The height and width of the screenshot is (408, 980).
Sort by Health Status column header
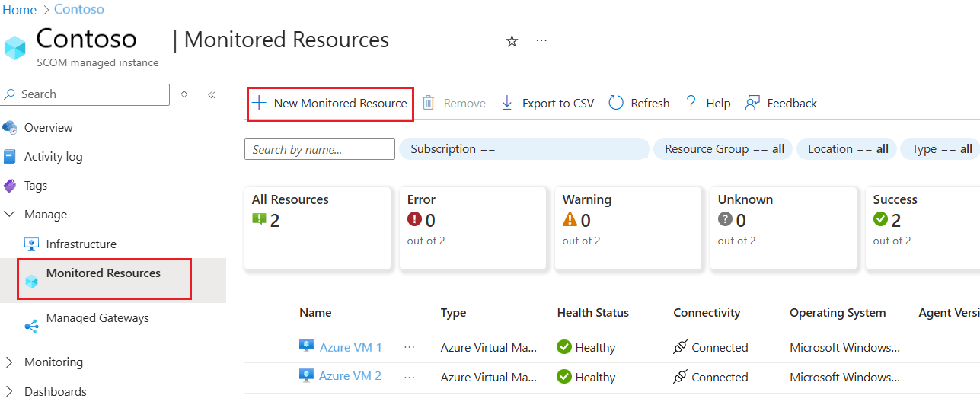(x=593, y=313)
